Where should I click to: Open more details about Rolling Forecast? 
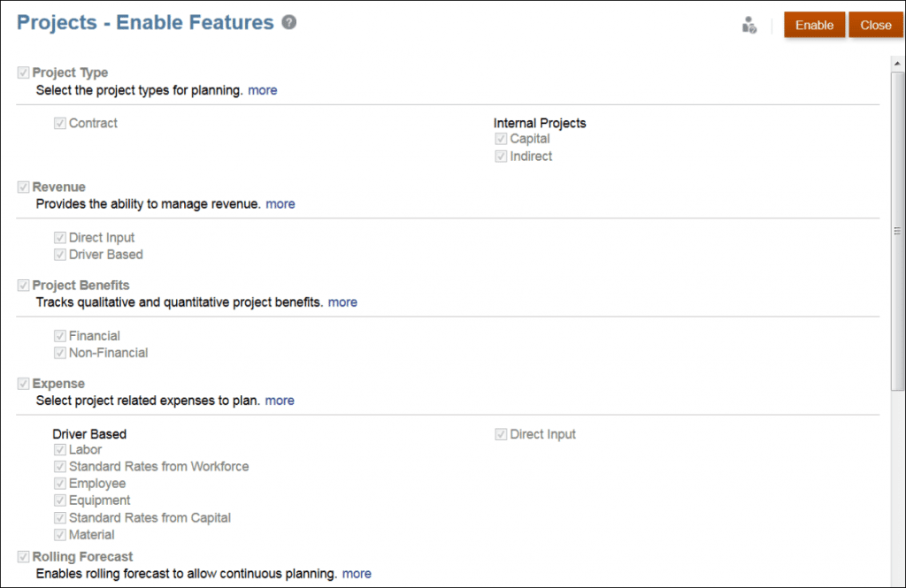pyautogui.click(x=357, y=573)
